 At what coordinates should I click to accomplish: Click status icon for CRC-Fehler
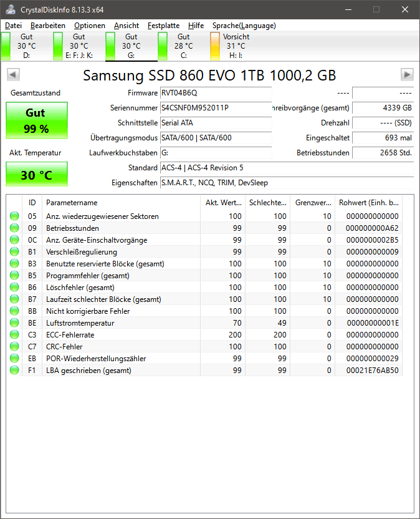(14, 347)
